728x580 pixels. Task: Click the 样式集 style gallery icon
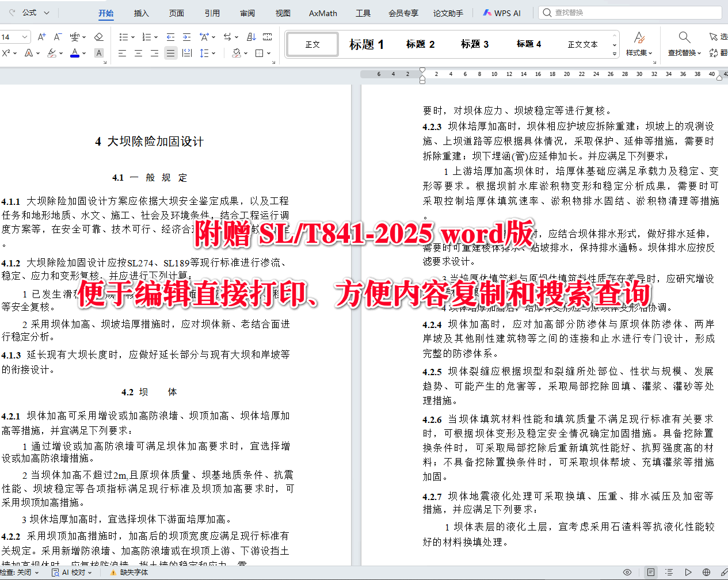640,44
